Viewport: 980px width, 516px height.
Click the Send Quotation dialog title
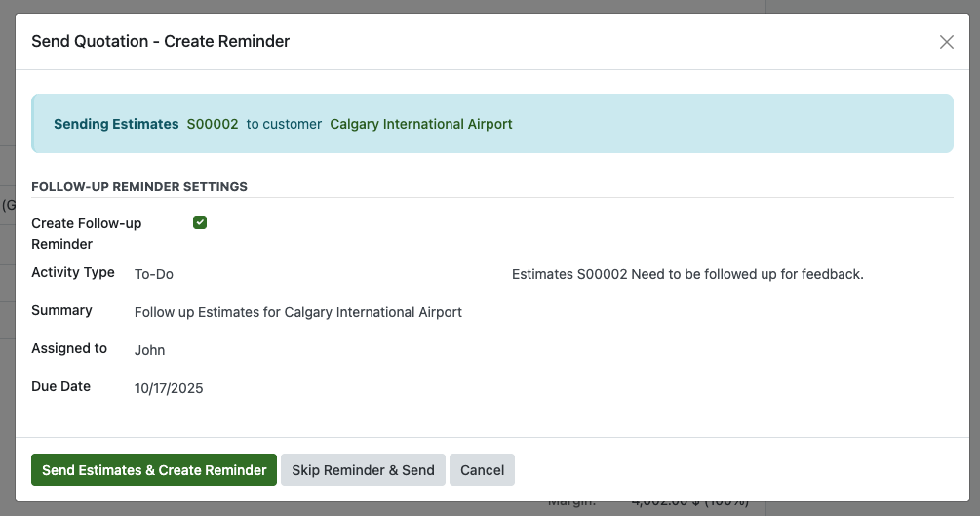[160, 41]
